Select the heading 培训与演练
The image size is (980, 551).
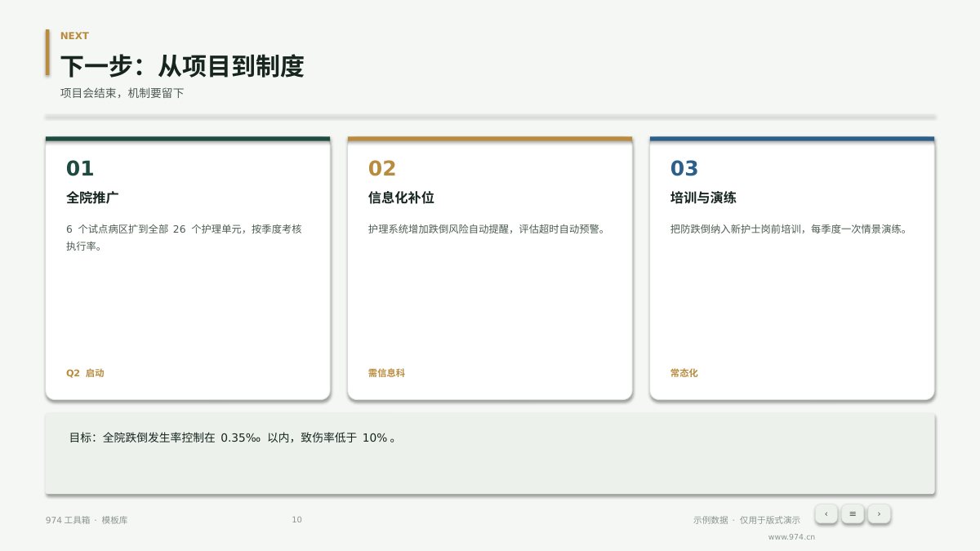coord(703,198)
